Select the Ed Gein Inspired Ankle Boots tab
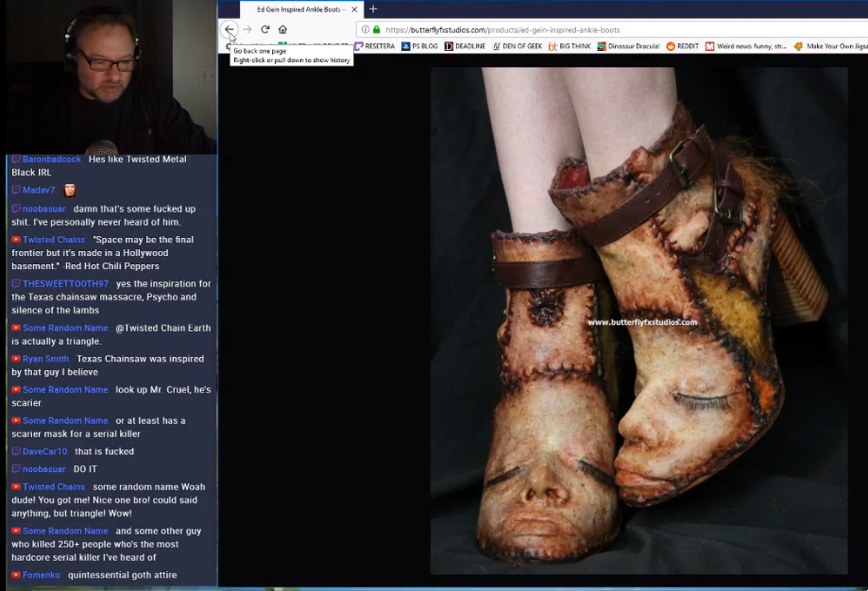 (301, 9)
